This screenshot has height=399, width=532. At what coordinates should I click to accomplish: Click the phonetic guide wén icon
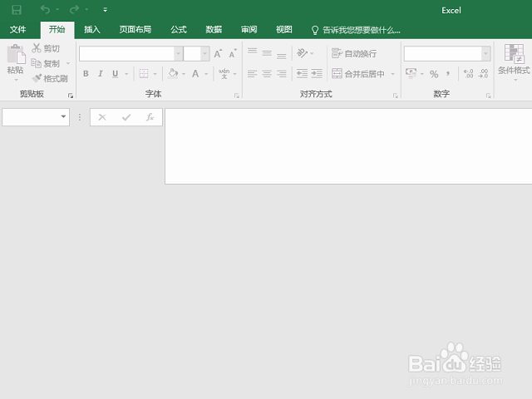pyautogui.click(x=224, y=74)
